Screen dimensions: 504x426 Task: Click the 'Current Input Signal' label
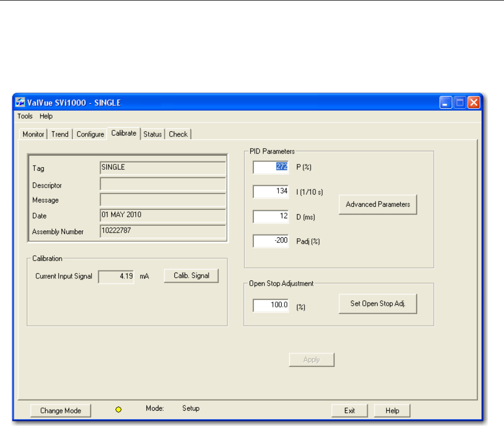(x=64, y=276)
